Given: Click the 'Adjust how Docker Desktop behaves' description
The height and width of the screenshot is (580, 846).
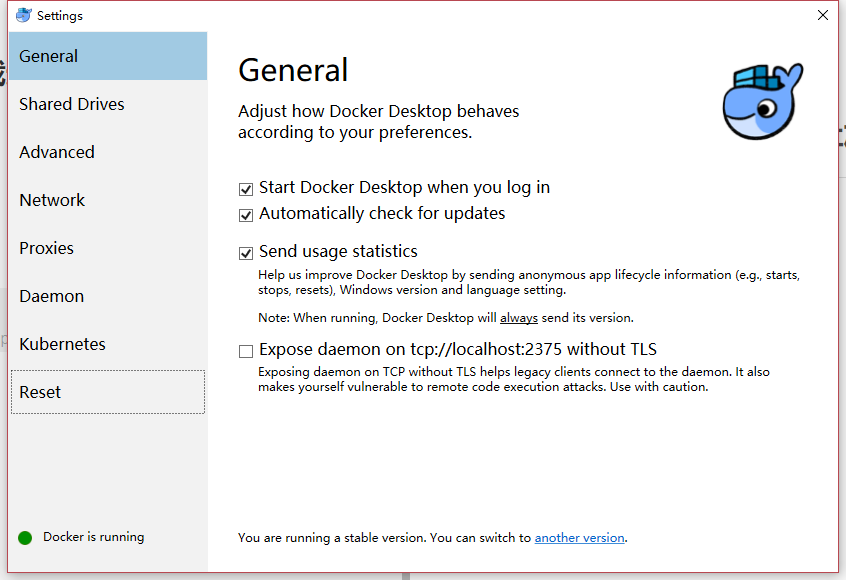Looking at the screenshot, I should [x=379, y=121].
